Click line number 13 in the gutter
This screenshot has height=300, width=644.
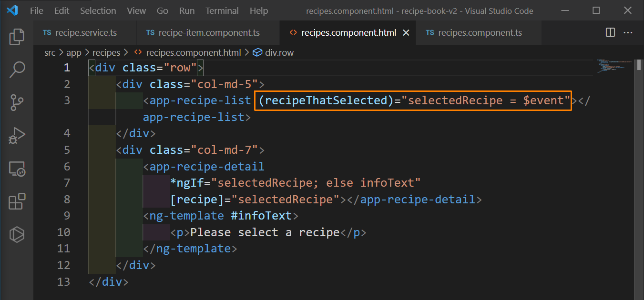[63, 281]
